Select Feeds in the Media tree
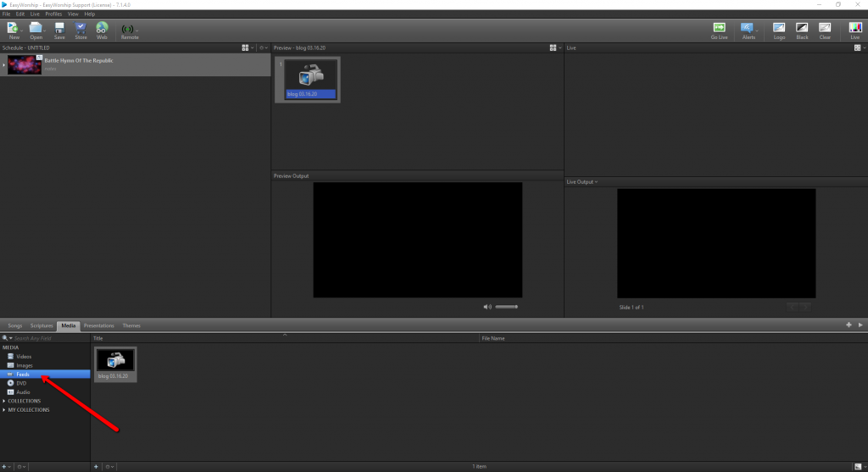The width and height of the screenshot is (868, 472). (45, 375)
